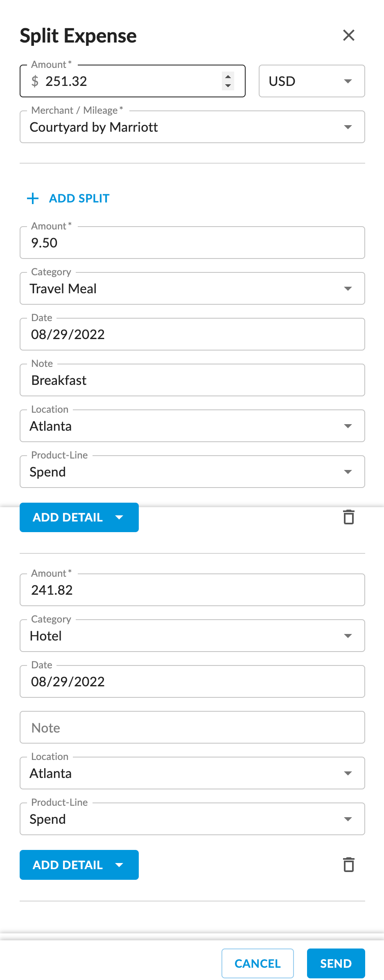Screen dimensions: 384x980
Task: Click the empty Note field in the Hotel split
Action: pyautogui.click(x=192, y=727)
